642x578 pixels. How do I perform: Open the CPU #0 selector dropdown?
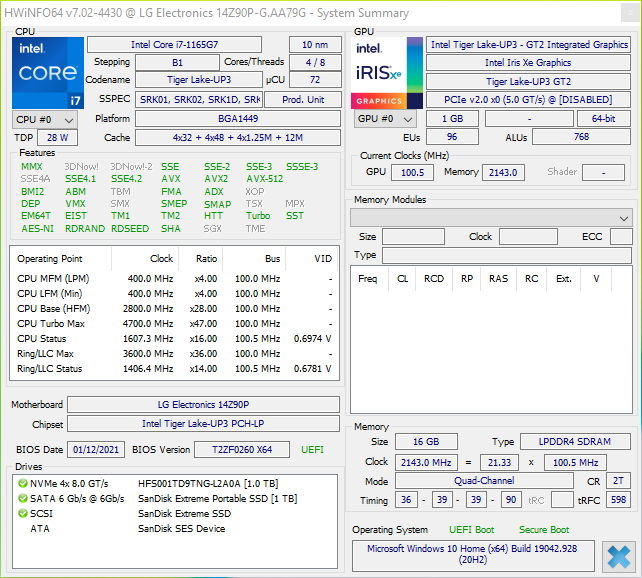[x=45, y=120]
